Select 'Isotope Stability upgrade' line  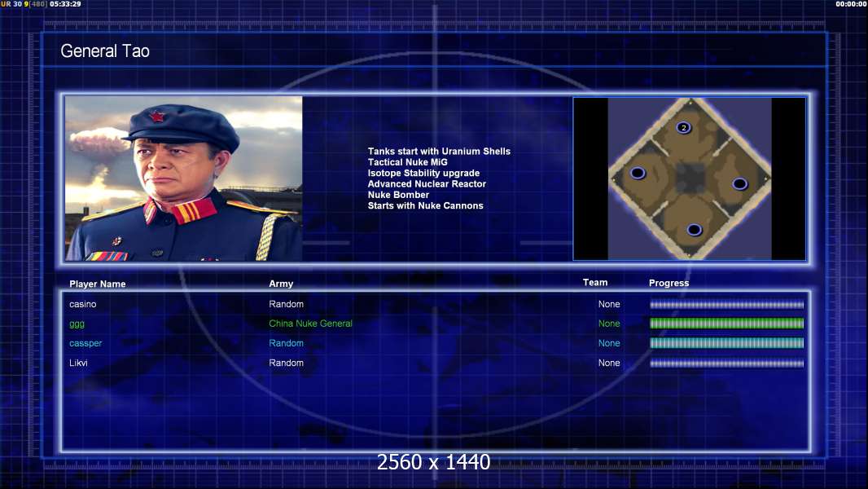click(x=423, y=173)
